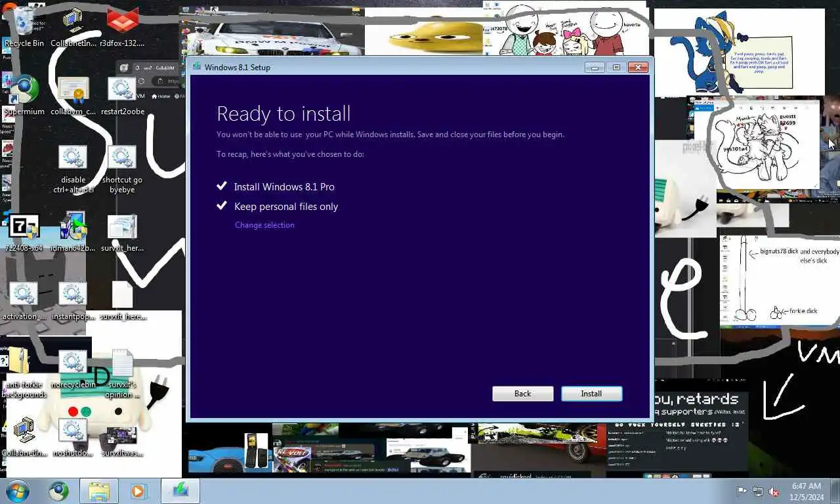
Task: Select the collabvm_c certificate icon
Action: 73,96
